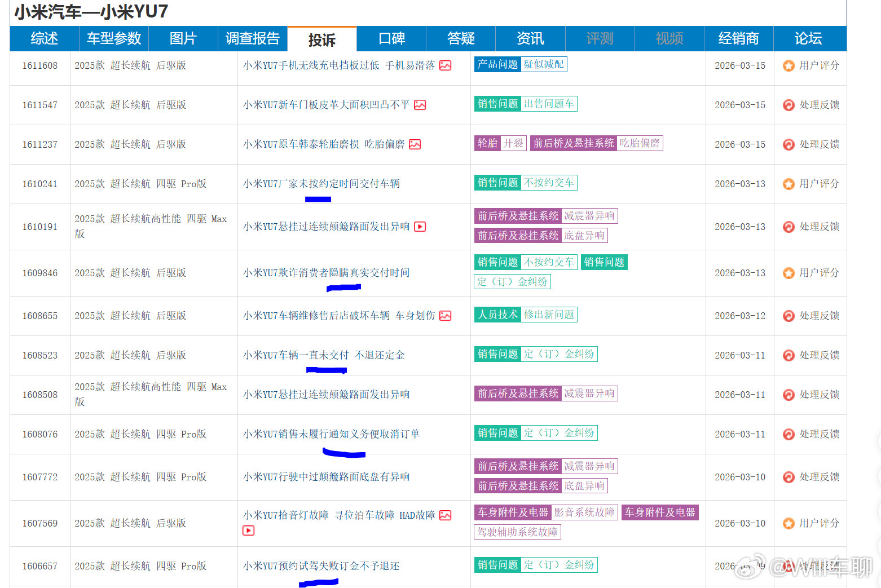The height and width of the screenshot is (588, 881).
Task: Open the image icon beside the 手机无线充电挡板过低 complaint
Action: point(446,65)
